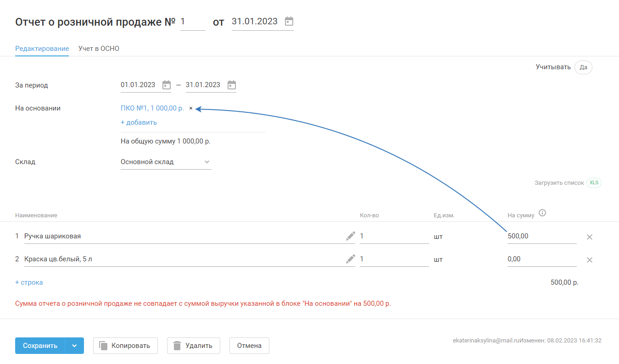Add a new row with + строка
This screenshot has height=364, width=619.
(29, 282)
